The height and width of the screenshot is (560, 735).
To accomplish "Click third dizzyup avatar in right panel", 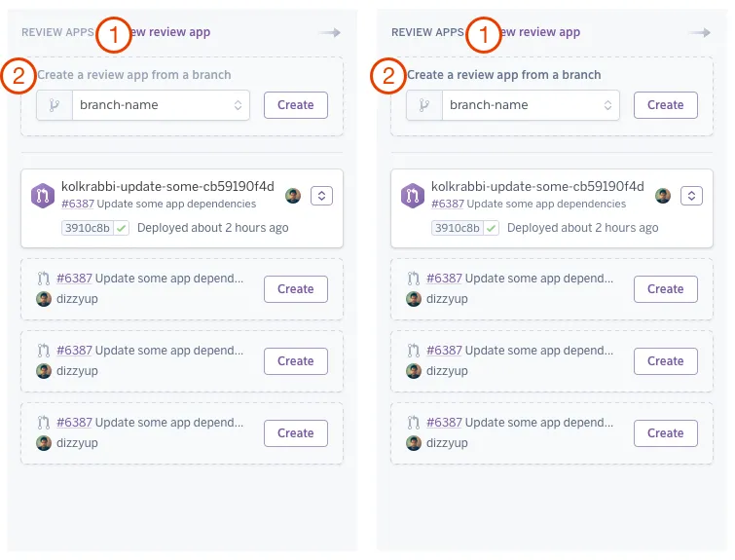I will (414, 443).
